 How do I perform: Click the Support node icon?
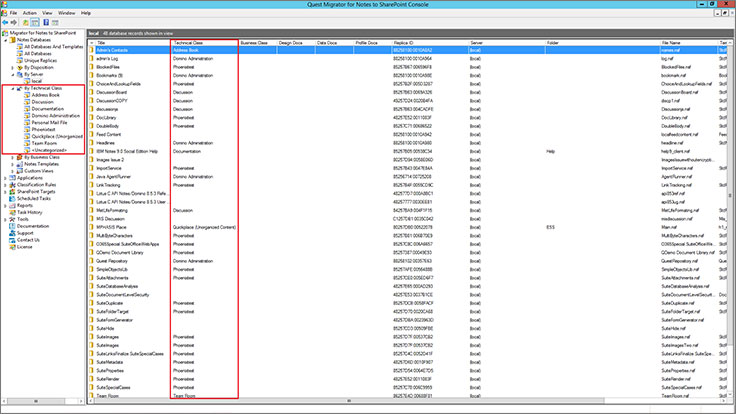pyautogui.click(x=13, y=233)
